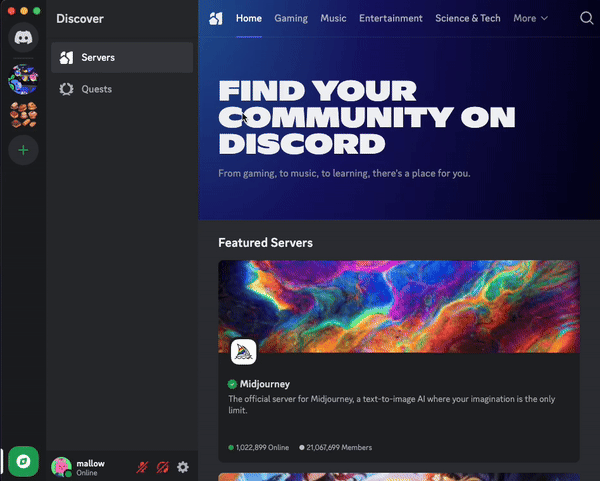600x481 pixels.
Task: Undeafen the headphones
Action: [163, 467]
